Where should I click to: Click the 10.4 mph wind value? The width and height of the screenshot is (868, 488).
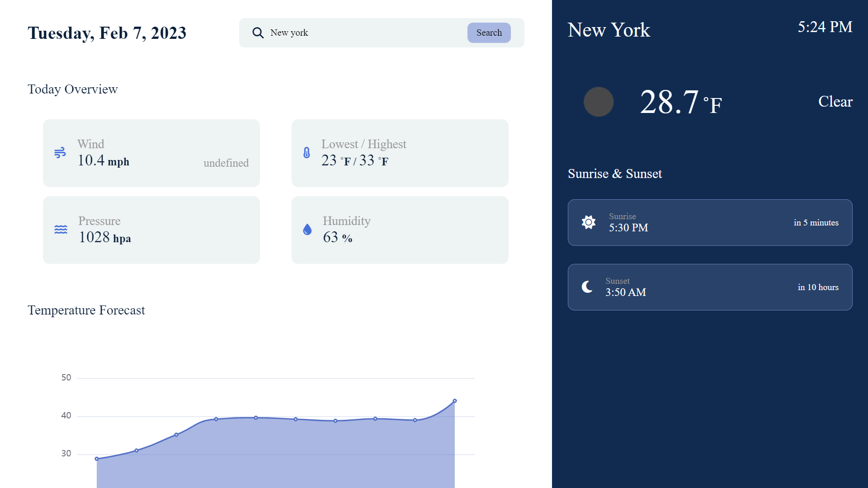click(103, 160)
